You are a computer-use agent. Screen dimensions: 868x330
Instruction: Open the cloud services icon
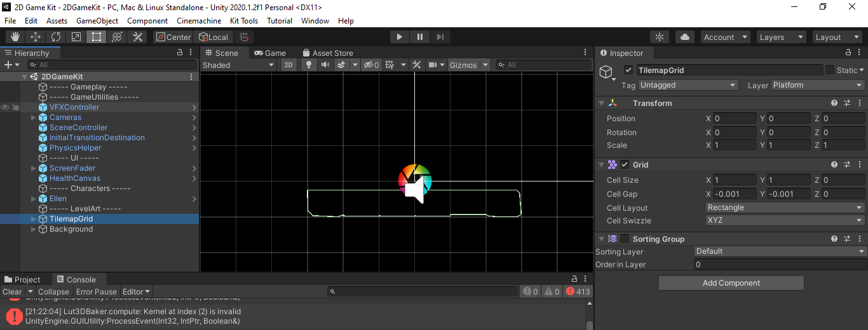[x=684, y=37]
